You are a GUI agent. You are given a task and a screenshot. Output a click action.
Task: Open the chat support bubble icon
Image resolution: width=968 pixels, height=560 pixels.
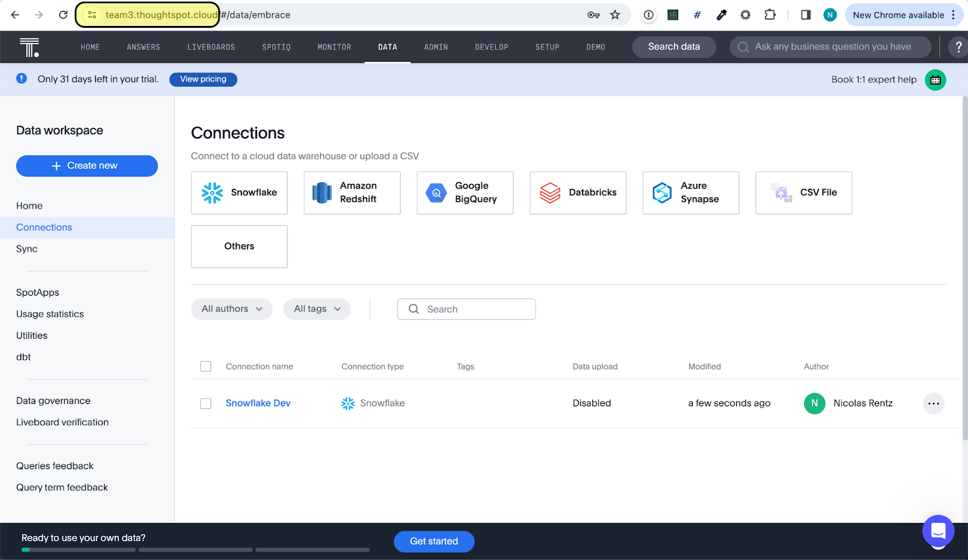click(938, 531)
